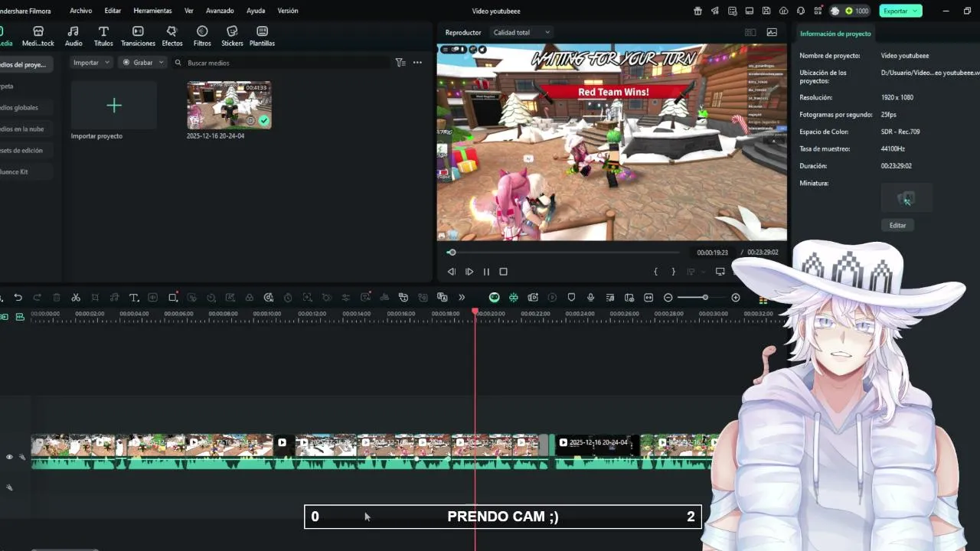Open the Títulos tab

[103, 36]
